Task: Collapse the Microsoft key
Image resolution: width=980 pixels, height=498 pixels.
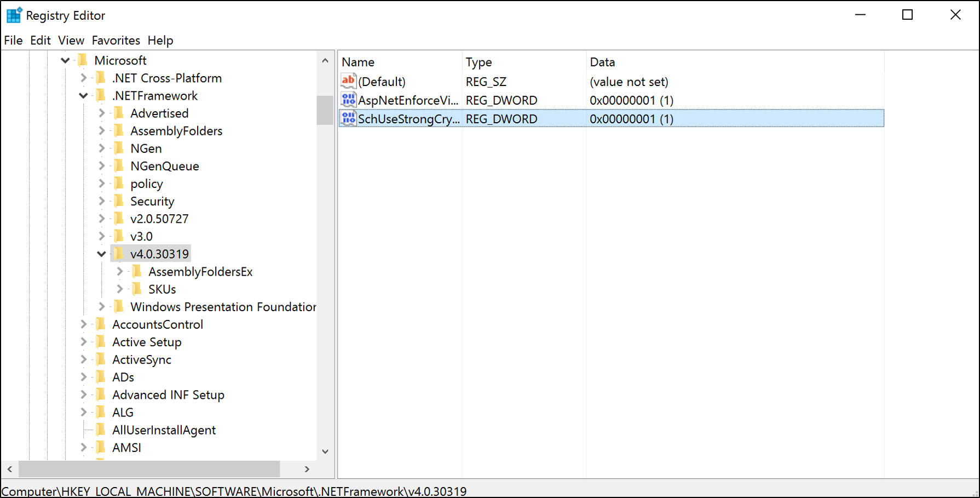Action: pyautogui.click(x=65, y=60)
